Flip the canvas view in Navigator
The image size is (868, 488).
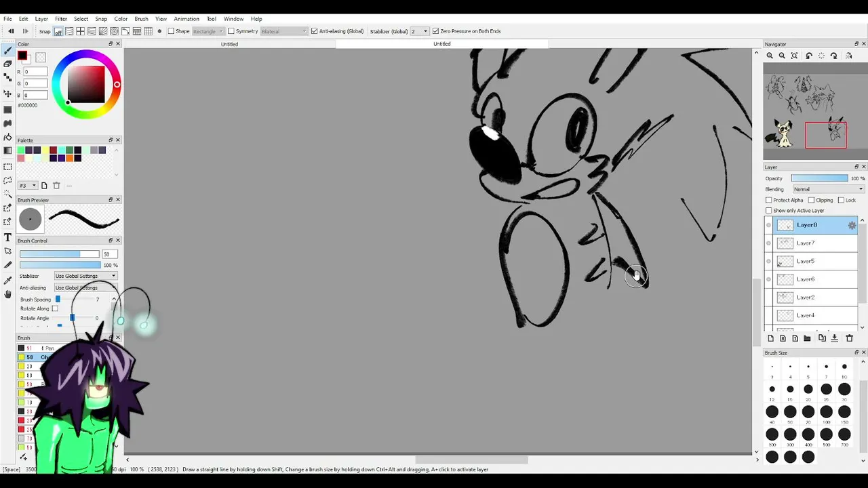[x=848, y=56]
